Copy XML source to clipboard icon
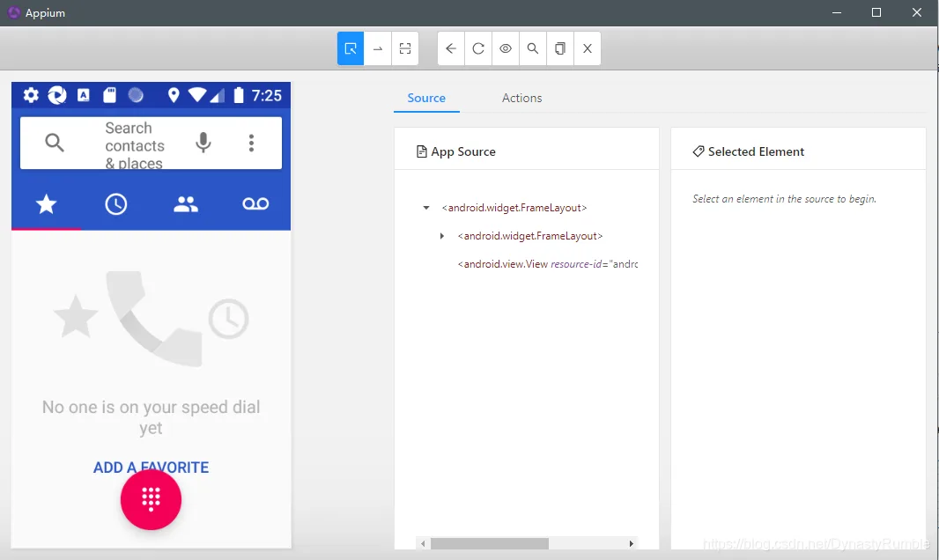The image size is (939, 560). pos(560,48)
